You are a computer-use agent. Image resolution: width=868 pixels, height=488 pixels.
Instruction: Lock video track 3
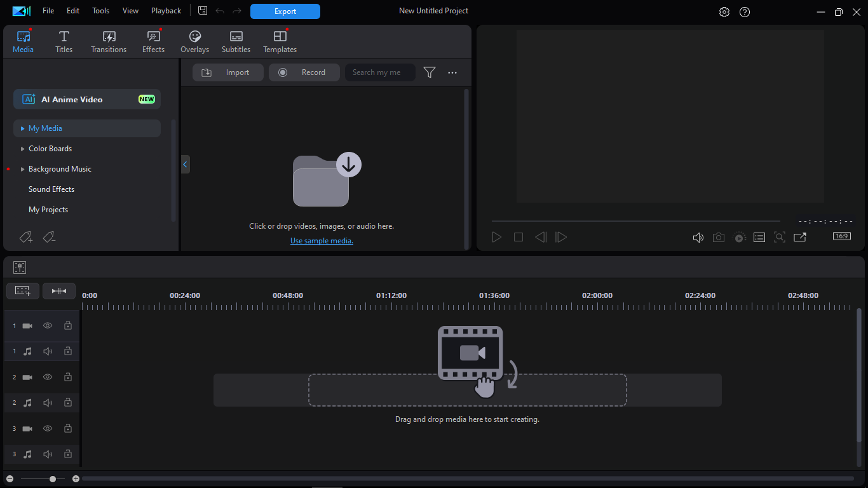coord(68,429)
